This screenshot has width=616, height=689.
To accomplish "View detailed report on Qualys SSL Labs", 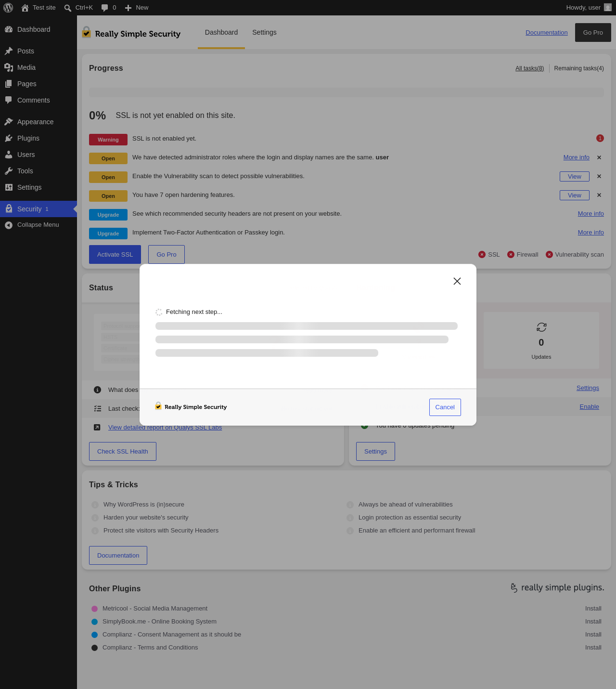I will (165, 428).
